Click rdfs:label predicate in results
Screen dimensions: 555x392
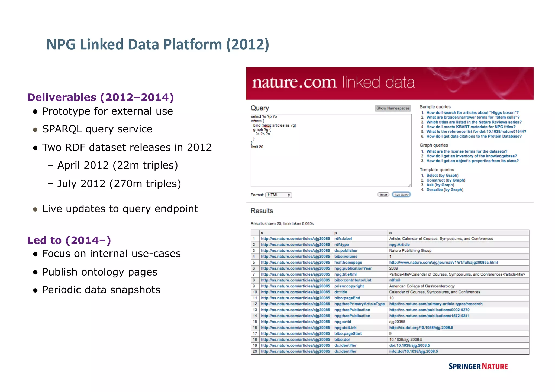[x=343, y=239]
